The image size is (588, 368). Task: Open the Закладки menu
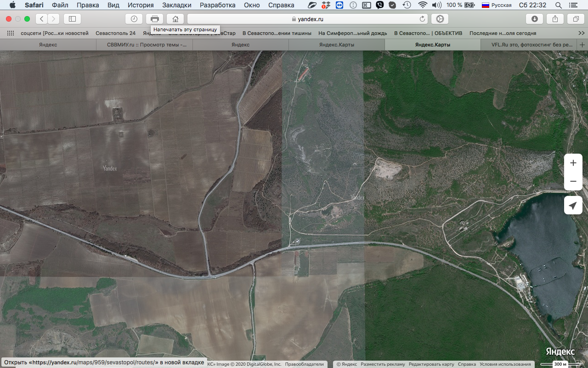[x=177, y=5]
